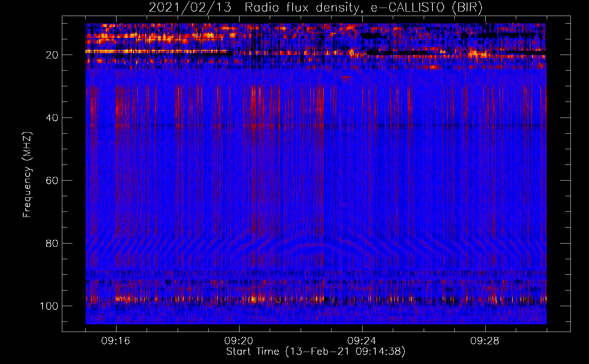Image resolution: width=589 pixels, height=364 pixels.
Task: Click spectrogram at 80 MHz and 09:24
Action: tap(362, 243)
